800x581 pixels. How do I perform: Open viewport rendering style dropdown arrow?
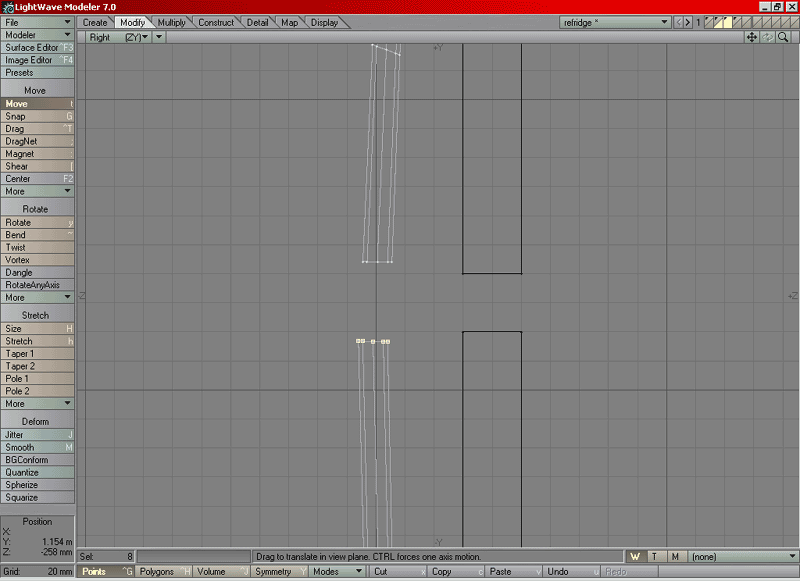[x=159, y=37]
